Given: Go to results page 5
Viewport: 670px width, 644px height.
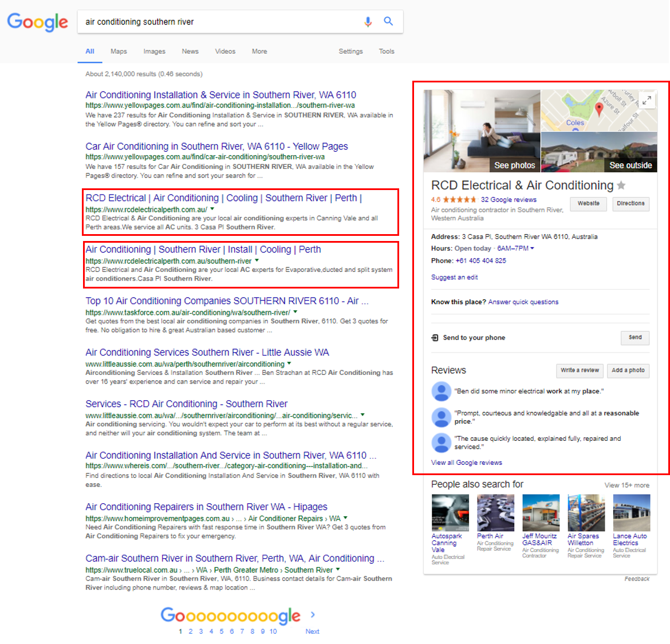Looking at the screenshot, I should click(x=222, y=631).
